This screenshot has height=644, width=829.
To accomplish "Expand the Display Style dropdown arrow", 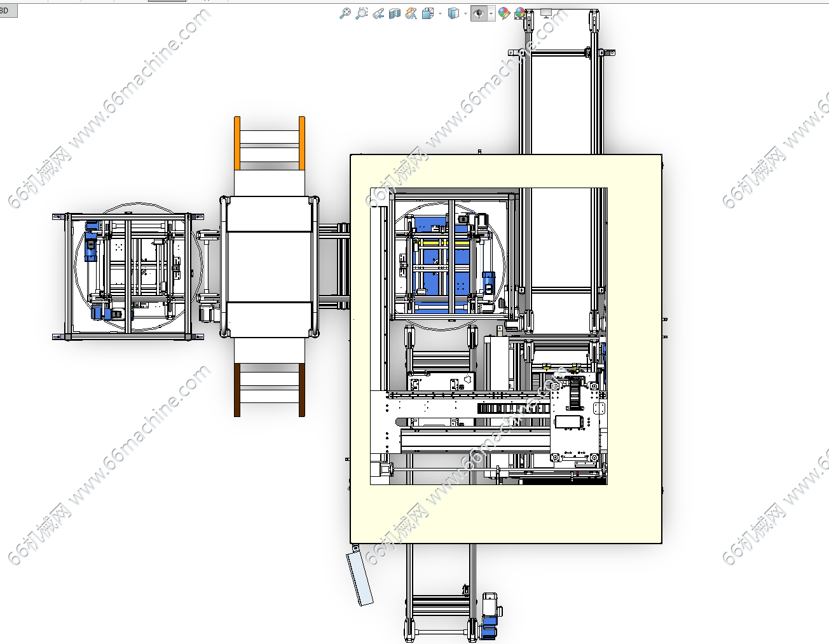I will click(x=465, y=13).
